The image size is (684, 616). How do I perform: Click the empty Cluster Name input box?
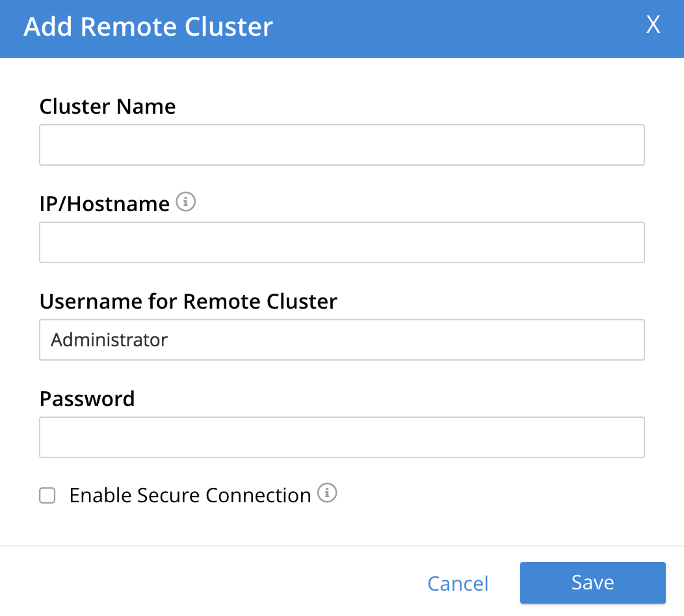(x=342, y=144)
